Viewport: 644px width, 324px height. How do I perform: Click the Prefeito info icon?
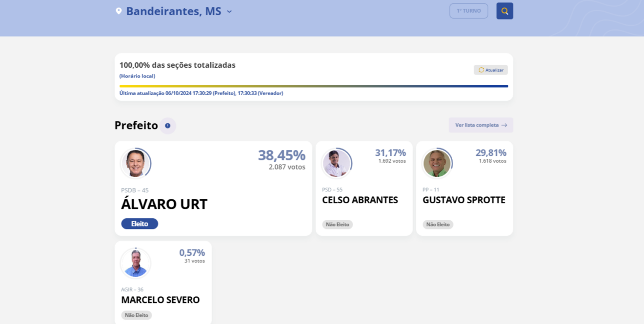(168, 126)
